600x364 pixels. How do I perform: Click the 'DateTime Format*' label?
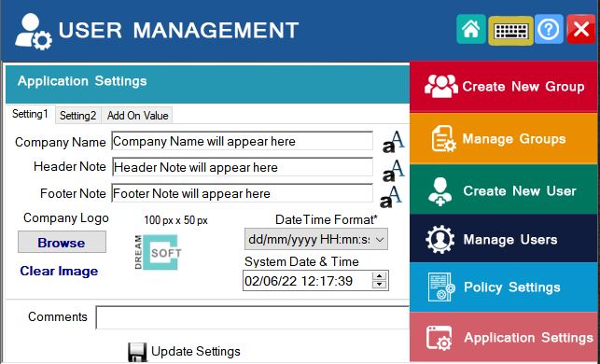[327, 219]
